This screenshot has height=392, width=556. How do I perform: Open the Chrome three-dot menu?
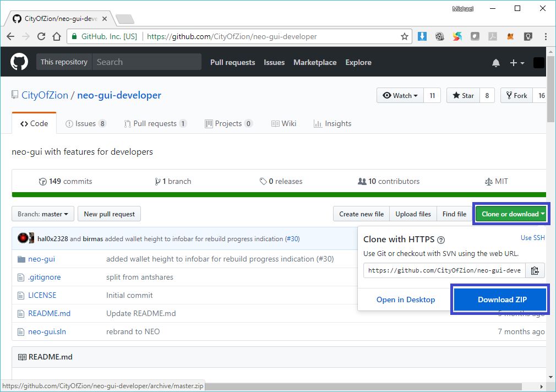[x=546, y=36]
